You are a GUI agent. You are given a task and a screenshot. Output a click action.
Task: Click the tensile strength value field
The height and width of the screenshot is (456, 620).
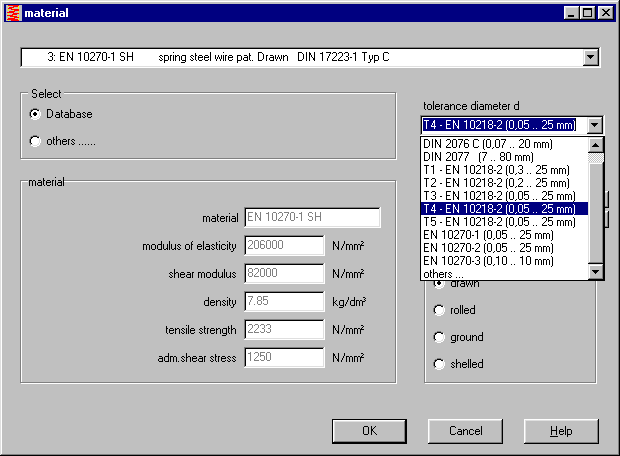point(284,330)
